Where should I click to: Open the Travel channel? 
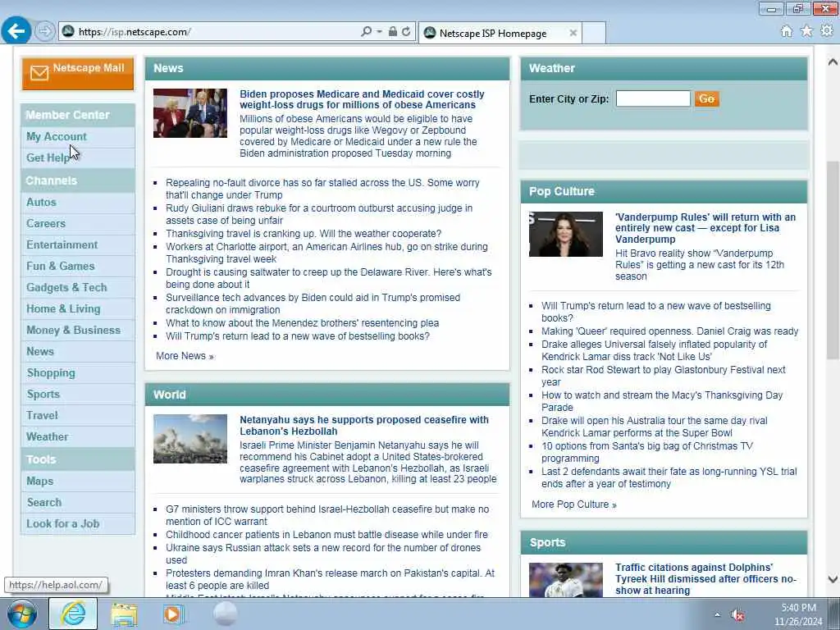[x=42, y=416]
